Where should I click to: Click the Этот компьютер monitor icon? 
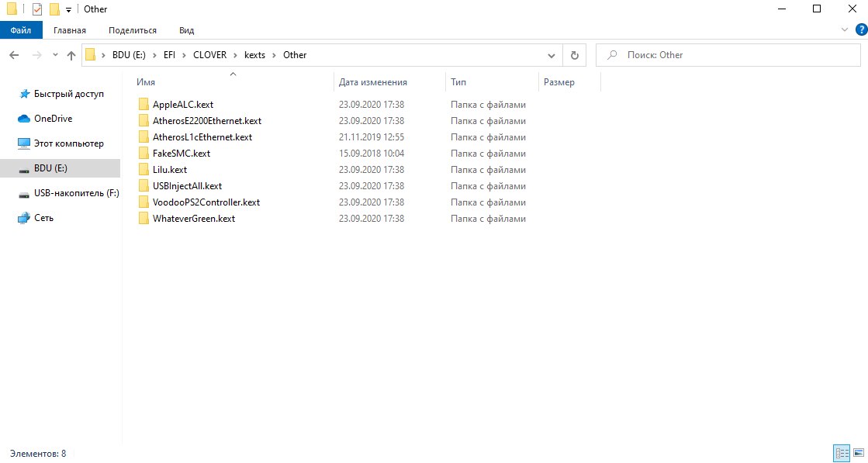(24, 143)
